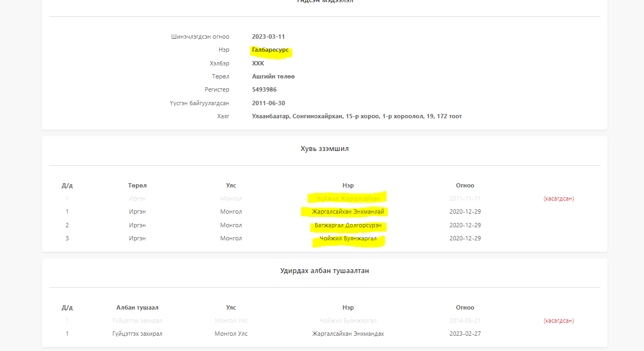Click the register number 5493986
644x351 pixels.
pyautogui.click(x=264, y=90)
